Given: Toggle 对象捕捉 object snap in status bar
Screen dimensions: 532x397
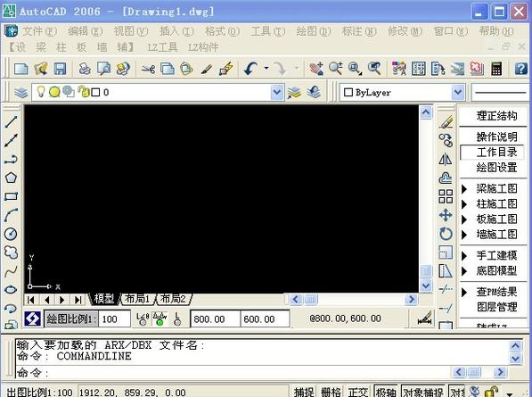Looking at the screenshot, I should (x=423, y=392).
